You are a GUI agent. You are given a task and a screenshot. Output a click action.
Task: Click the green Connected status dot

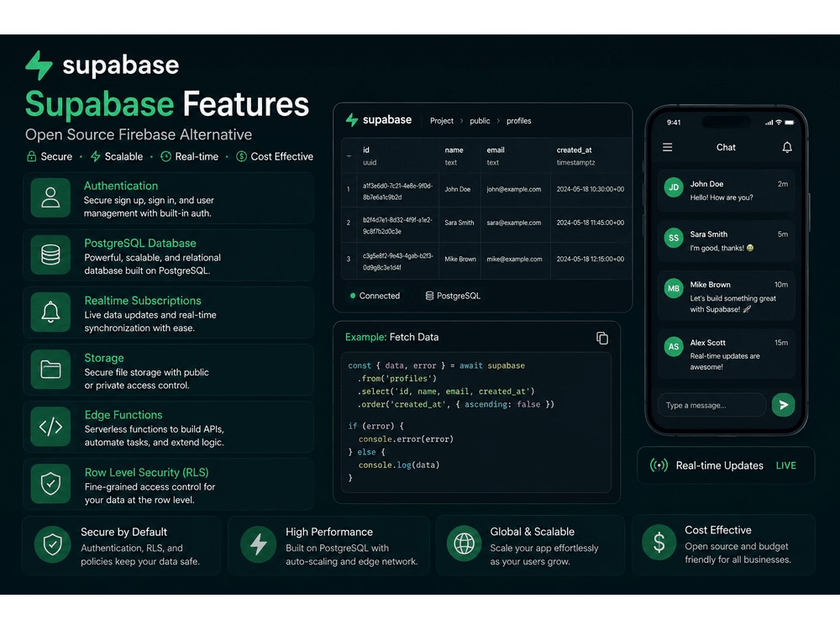[353, 296]
